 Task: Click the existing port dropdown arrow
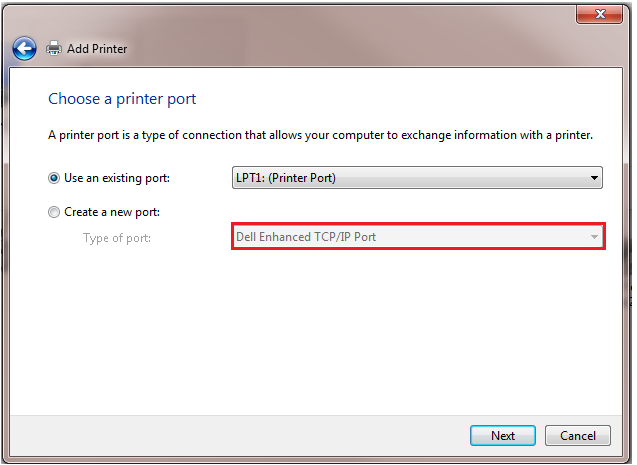[x=595, y=178]
